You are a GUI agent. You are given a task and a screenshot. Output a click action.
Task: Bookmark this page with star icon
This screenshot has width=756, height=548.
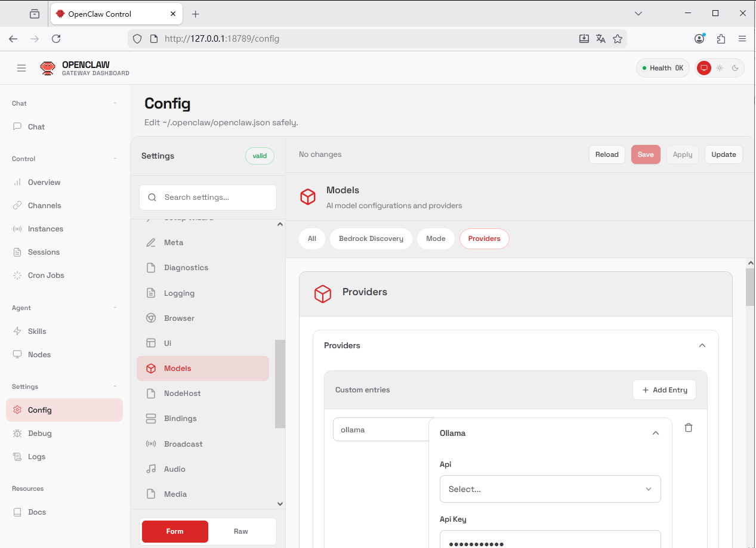(618, 39)
